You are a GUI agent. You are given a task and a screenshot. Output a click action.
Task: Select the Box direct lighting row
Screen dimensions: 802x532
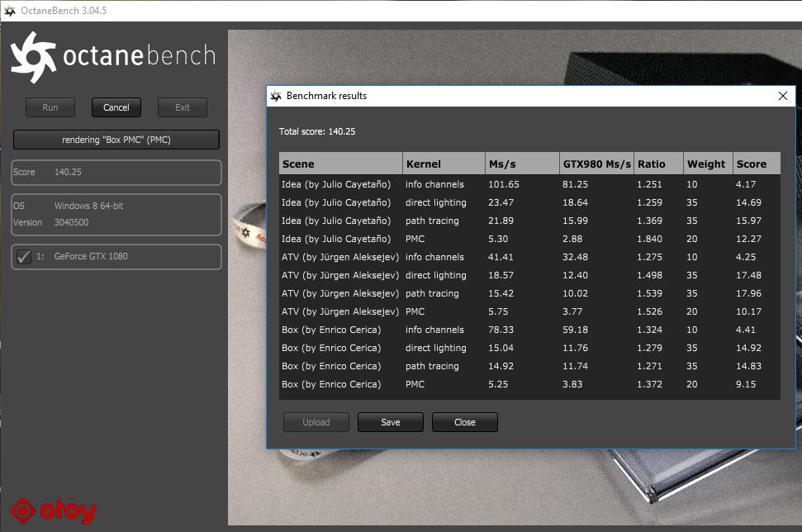(530, 348)
